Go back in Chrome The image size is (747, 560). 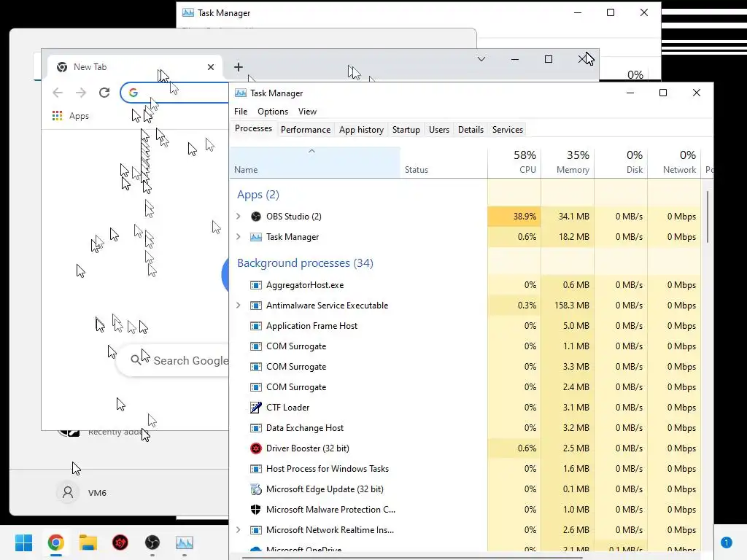click(58, 93)
